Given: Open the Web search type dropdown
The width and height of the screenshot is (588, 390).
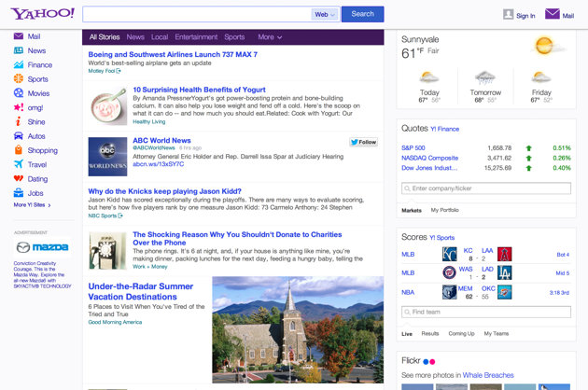Looking at the screenshot, I should pos(326,15).
